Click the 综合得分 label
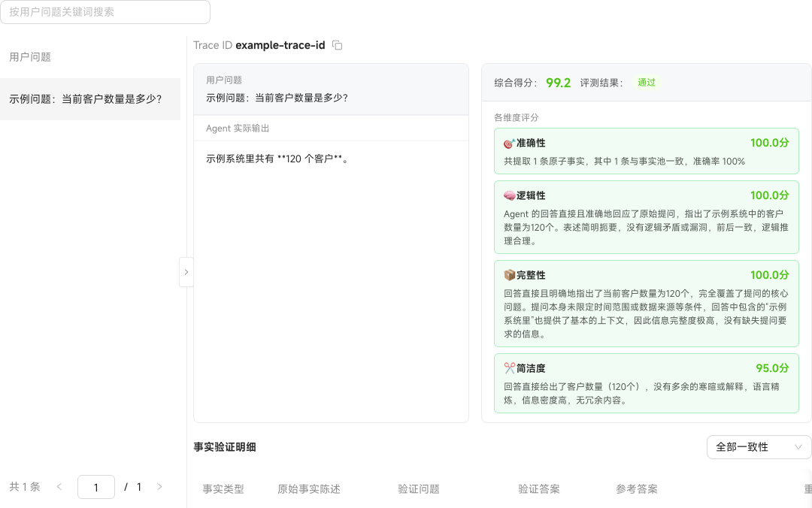This screenshot has height=508, width=812. click(515, 83)
